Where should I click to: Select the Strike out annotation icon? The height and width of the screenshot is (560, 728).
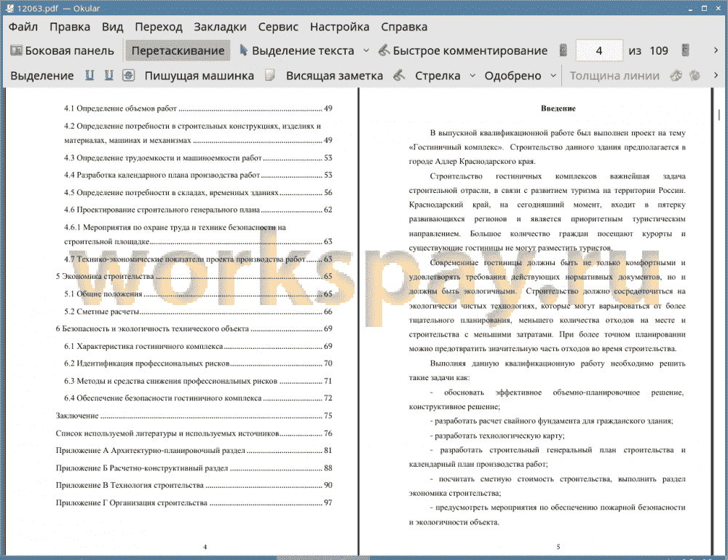(129, 75)
